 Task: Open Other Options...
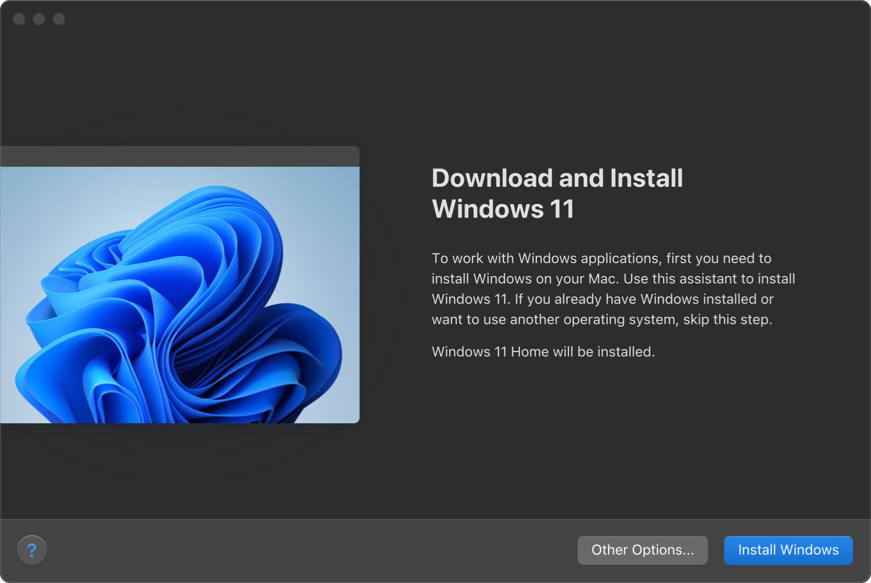(642, 550)
